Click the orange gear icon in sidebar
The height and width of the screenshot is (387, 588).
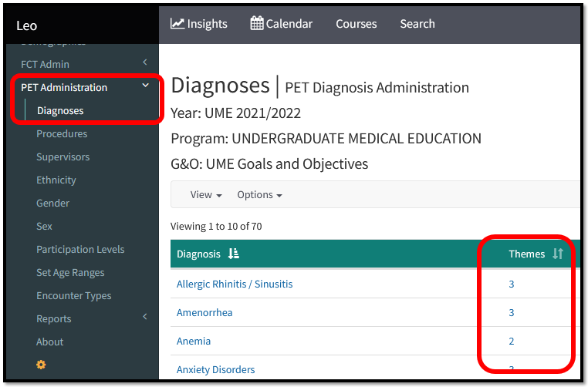pos(41,365)
